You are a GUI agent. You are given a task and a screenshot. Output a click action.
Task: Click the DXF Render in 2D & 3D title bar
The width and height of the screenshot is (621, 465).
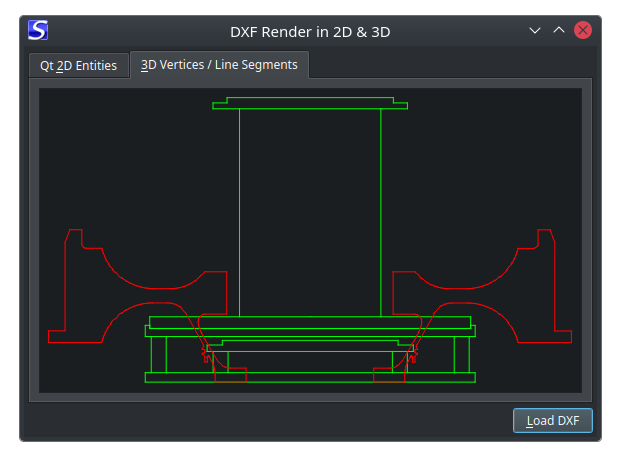pyautogui.click(x=310, y=32)
